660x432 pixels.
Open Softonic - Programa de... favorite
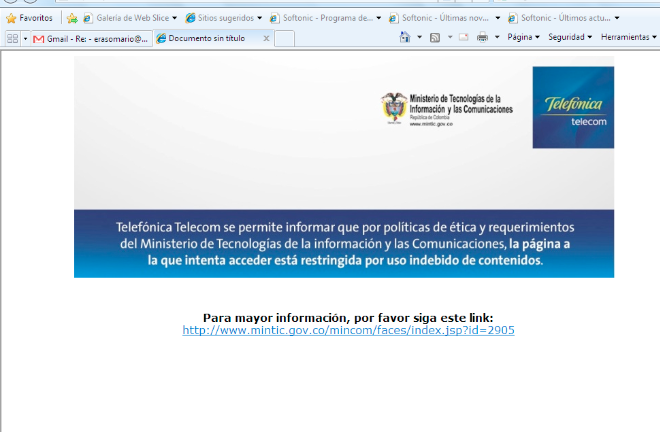[322, 18]
